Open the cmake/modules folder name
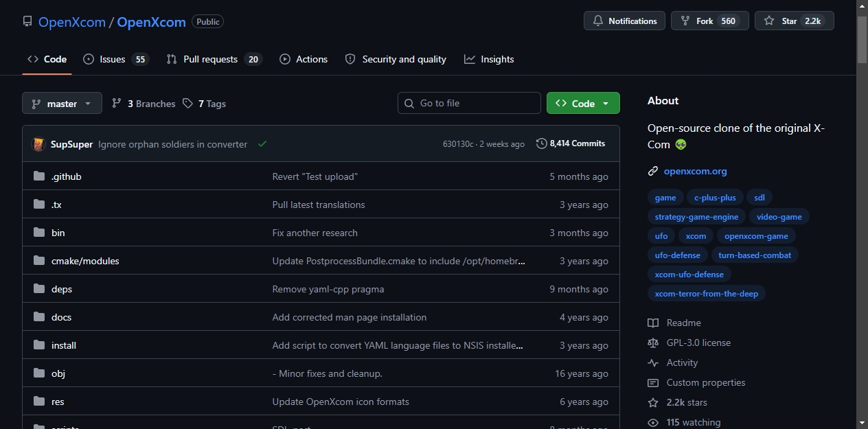 coord(85,261)
